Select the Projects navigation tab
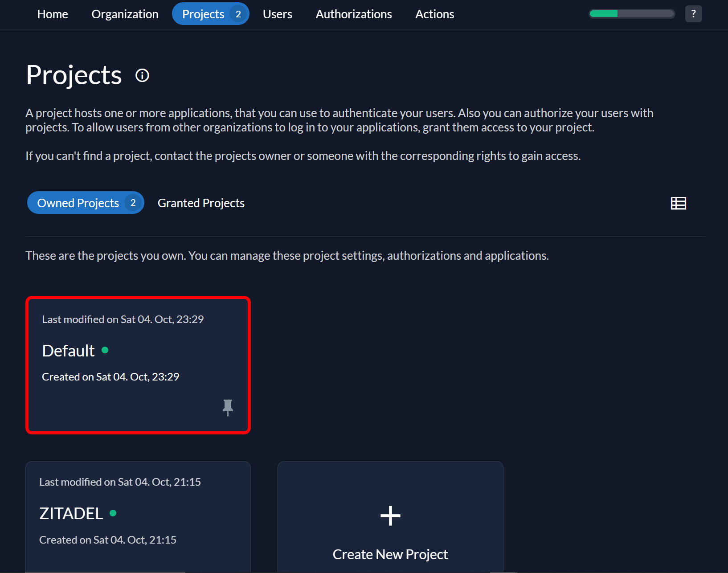 tap(211, 14)
